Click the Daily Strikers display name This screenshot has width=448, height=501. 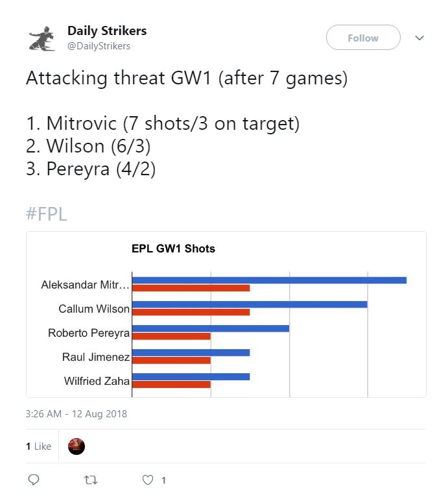coord(107,31)
